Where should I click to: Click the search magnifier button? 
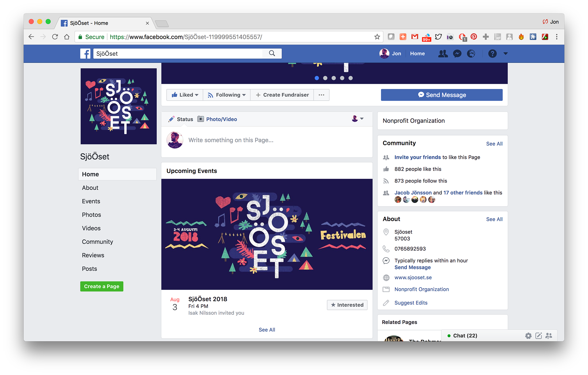(x=272, y=54)
